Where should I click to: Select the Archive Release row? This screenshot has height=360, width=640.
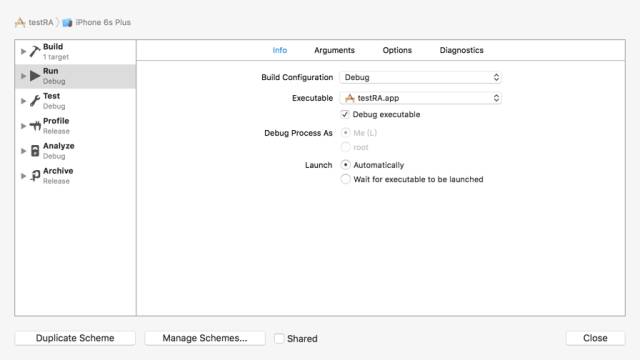point(76,176)
